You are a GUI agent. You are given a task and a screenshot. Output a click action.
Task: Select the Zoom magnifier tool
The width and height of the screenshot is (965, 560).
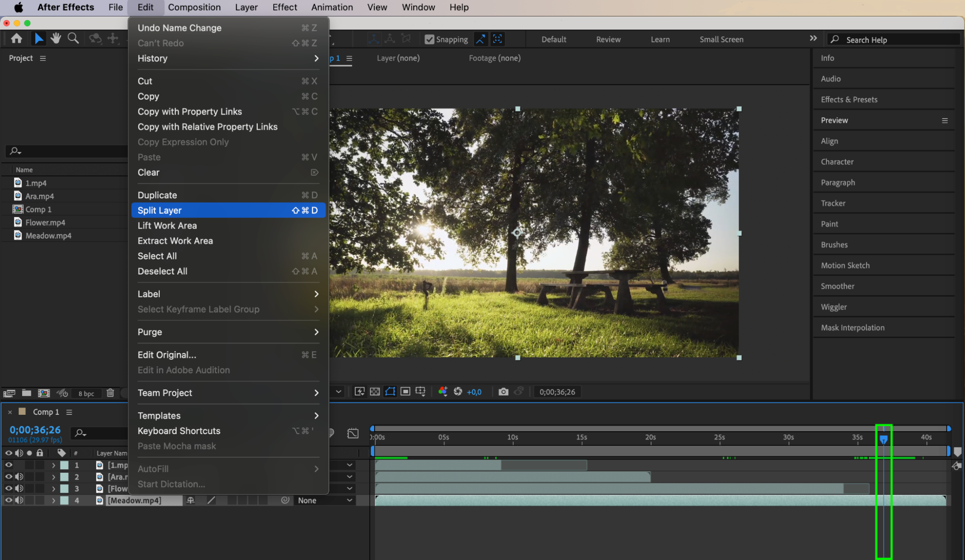point(73,39)
